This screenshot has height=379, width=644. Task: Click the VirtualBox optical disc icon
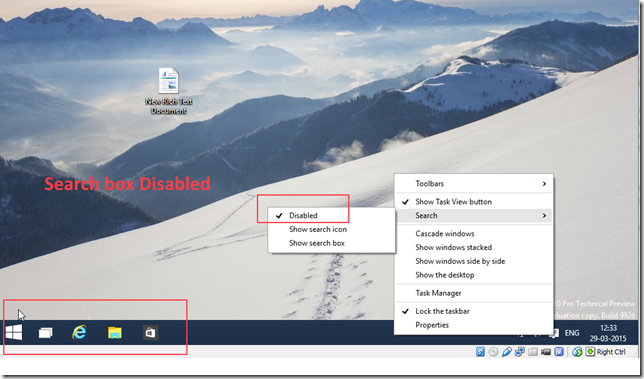point(494,352)
